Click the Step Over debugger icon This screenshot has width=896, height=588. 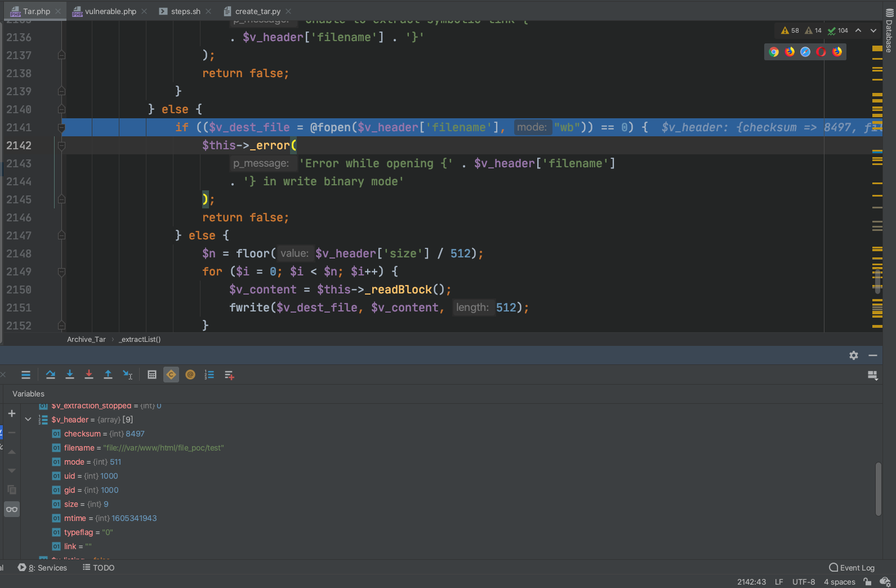[51, 375]
